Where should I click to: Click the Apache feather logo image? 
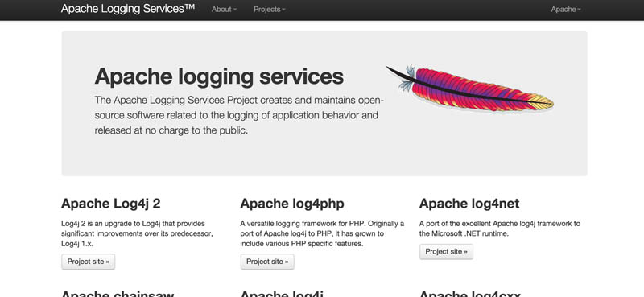coord(470,89)
